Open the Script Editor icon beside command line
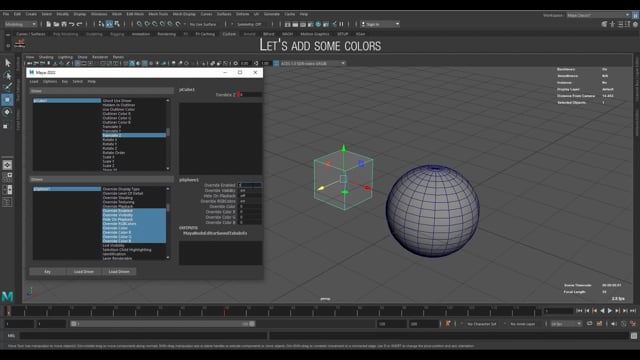 click(633, 336)
